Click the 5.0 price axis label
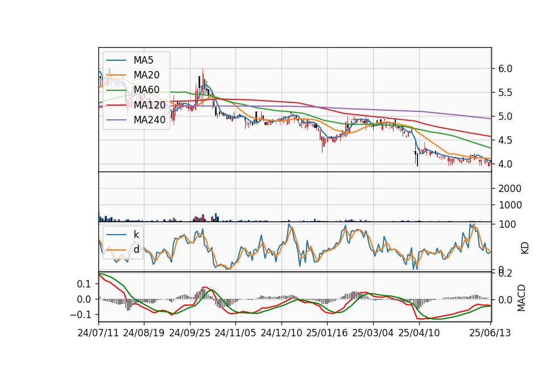Image resolution: width=546 pixels, height=392 pixels. pyautogui.click(x=505, y=116)
